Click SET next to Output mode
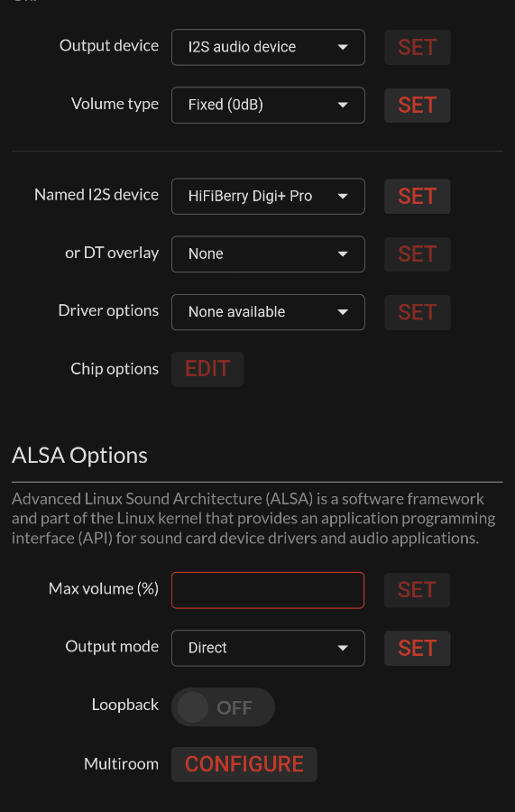 point(418,649)
